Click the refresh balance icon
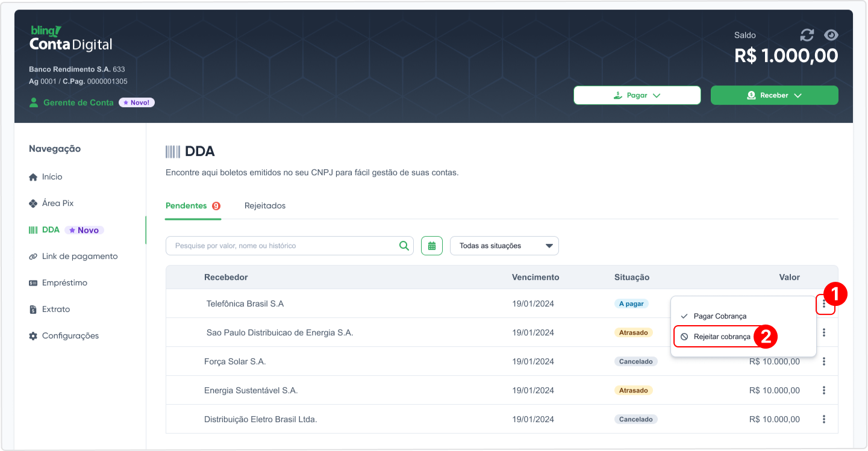868x451 pixels. [x=807, y=35]
